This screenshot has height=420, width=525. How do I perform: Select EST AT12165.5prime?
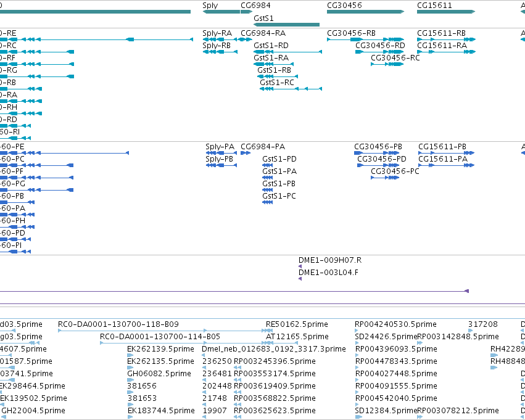297,337
